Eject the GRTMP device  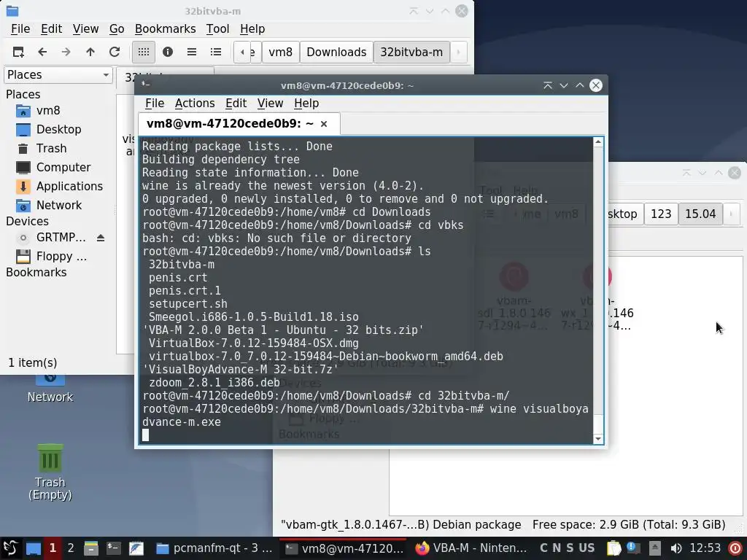click(101, 238)
